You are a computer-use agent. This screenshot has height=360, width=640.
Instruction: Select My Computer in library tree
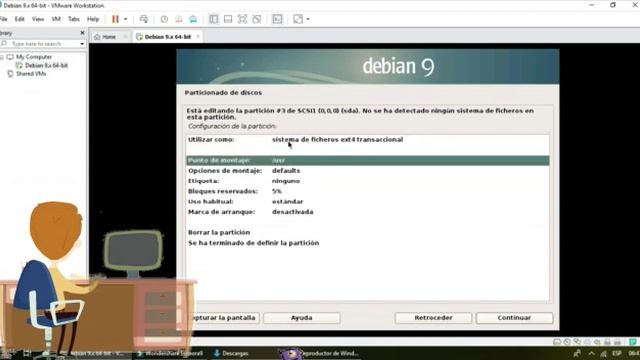(34, 57)
